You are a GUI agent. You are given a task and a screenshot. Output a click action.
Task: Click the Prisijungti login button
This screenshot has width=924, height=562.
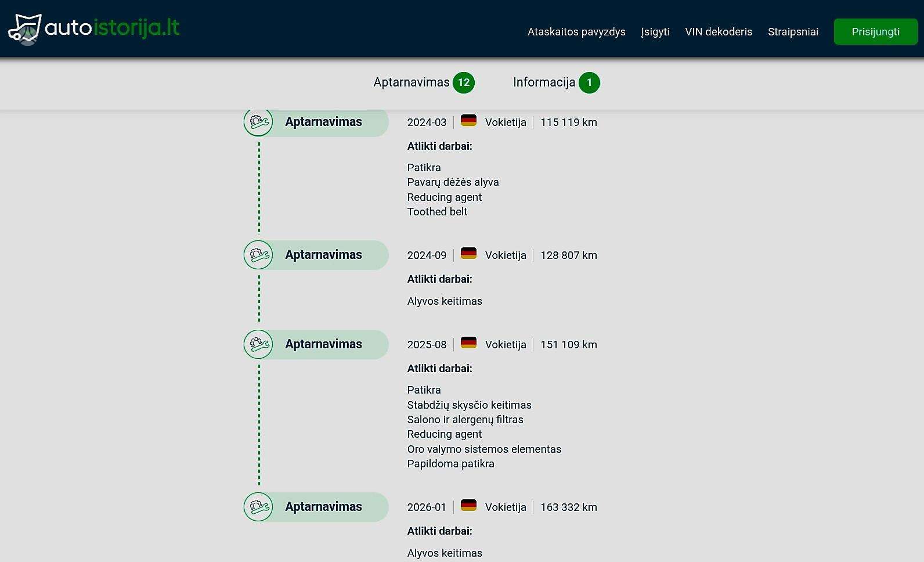click(876, 32)
